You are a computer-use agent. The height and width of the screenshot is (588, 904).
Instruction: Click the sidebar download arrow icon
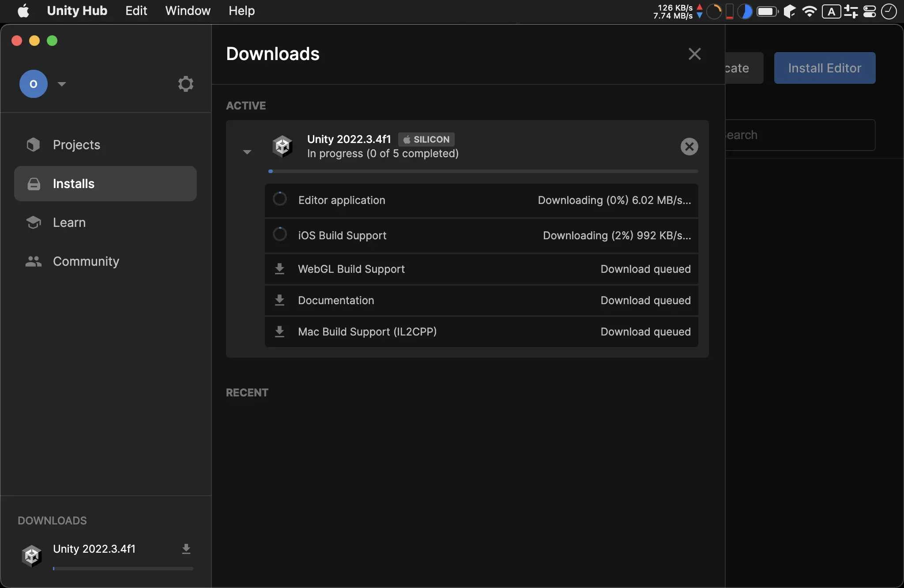pyautogui.click(x=186, y=549)
